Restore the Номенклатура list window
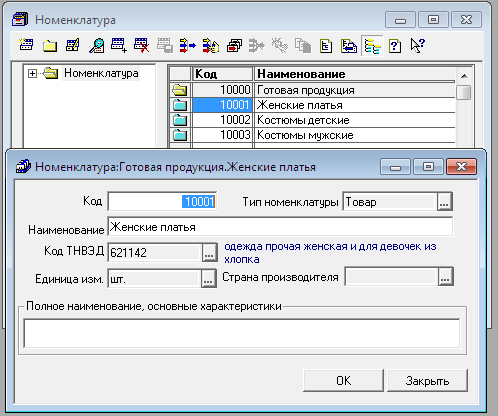 433,20
